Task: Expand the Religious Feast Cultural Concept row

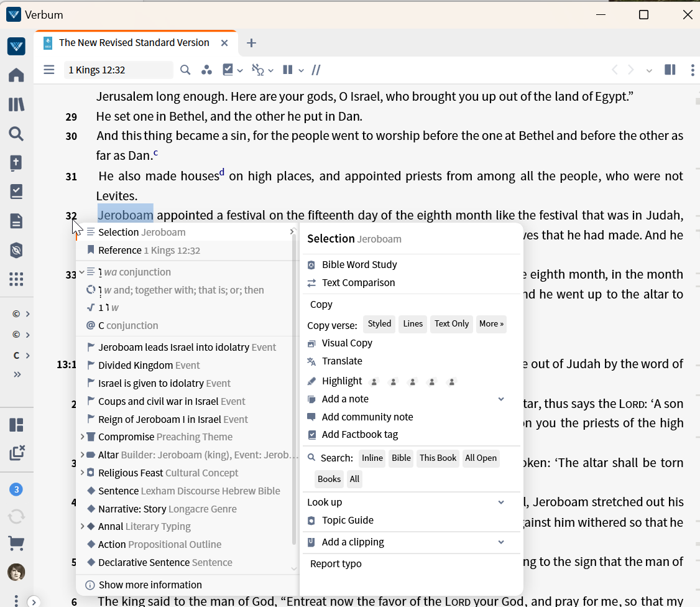Action: (82, 472)
